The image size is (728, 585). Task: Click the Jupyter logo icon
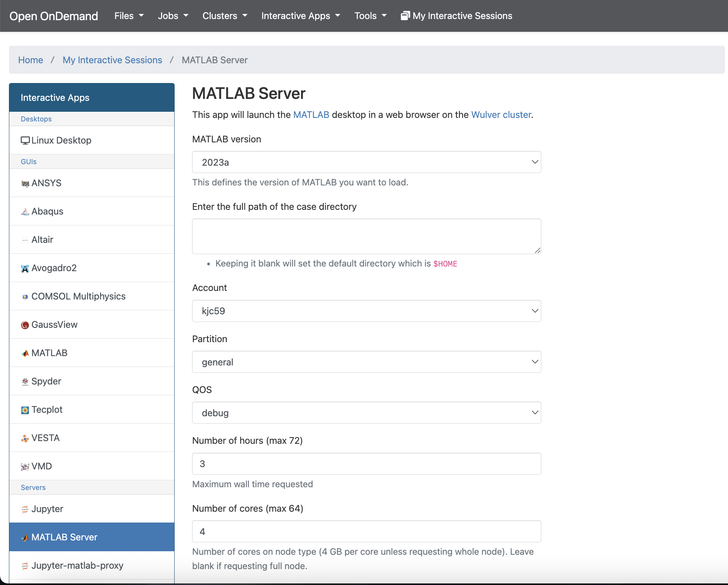tap(25, 509)
